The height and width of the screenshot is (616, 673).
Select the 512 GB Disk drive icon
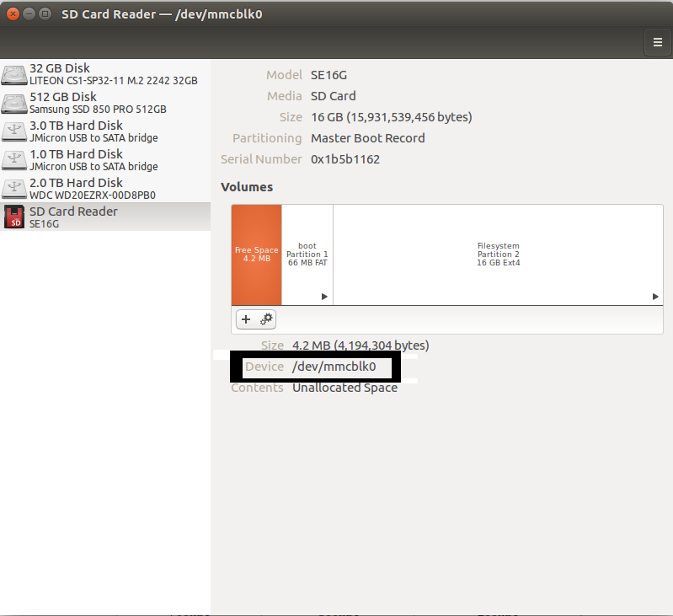(14, 103)
